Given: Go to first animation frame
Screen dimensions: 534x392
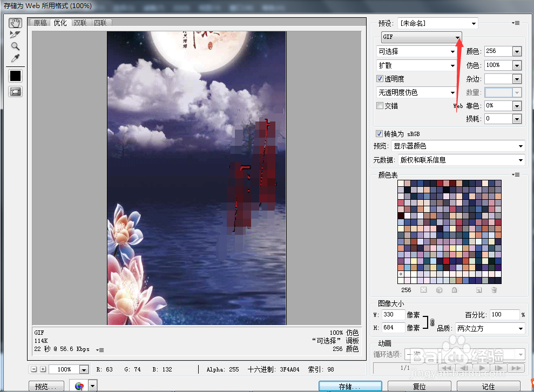Looking at the screenshot, I should click(447, 368).
